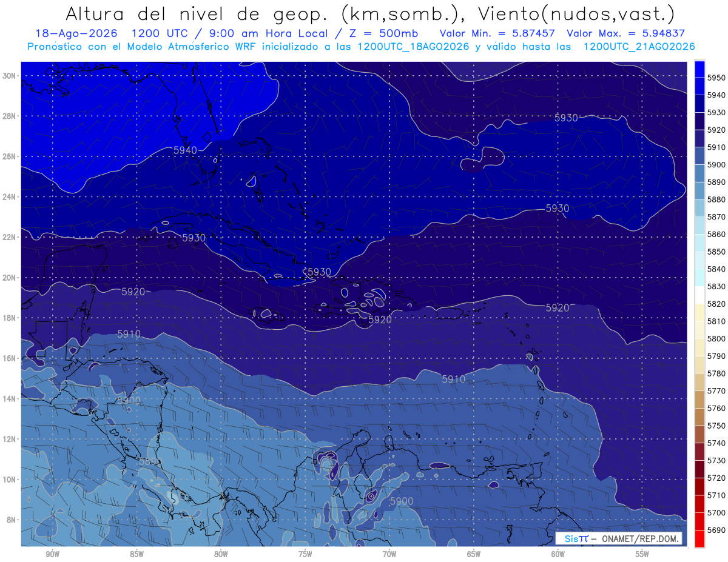Click the 5940 contour label on the map
The image size is (728, 562).
pos(185,150)
